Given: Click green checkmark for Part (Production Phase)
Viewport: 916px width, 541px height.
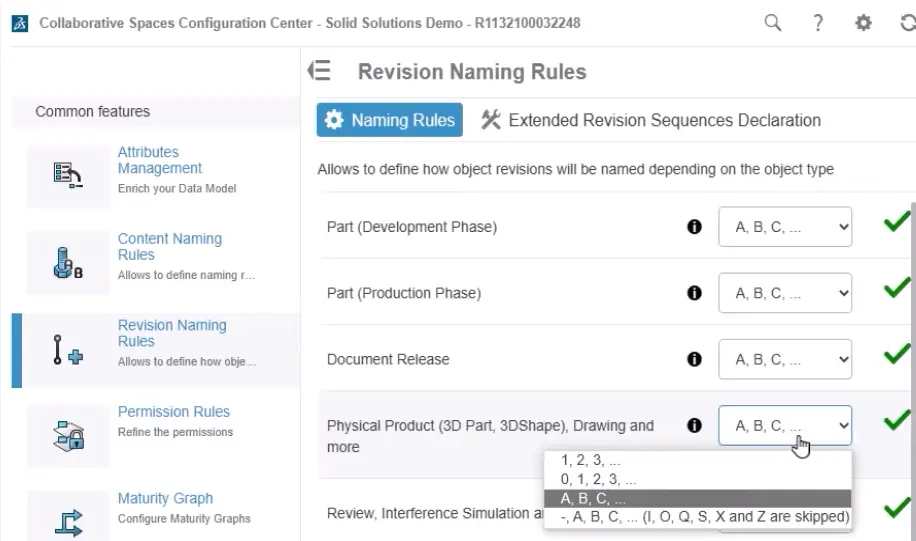Looking at the screenshot, I should pyautogui.click(x=897, y=287).
